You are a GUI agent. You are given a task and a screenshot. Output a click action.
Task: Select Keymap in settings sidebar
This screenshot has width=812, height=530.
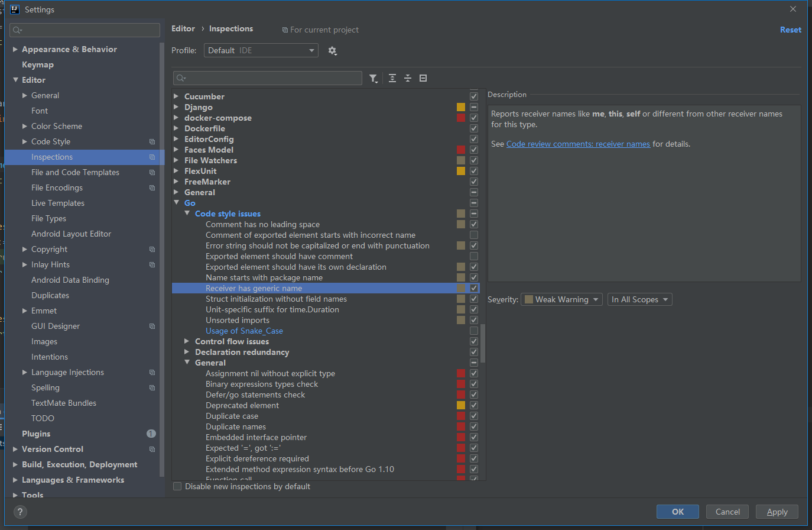(38, 65)
